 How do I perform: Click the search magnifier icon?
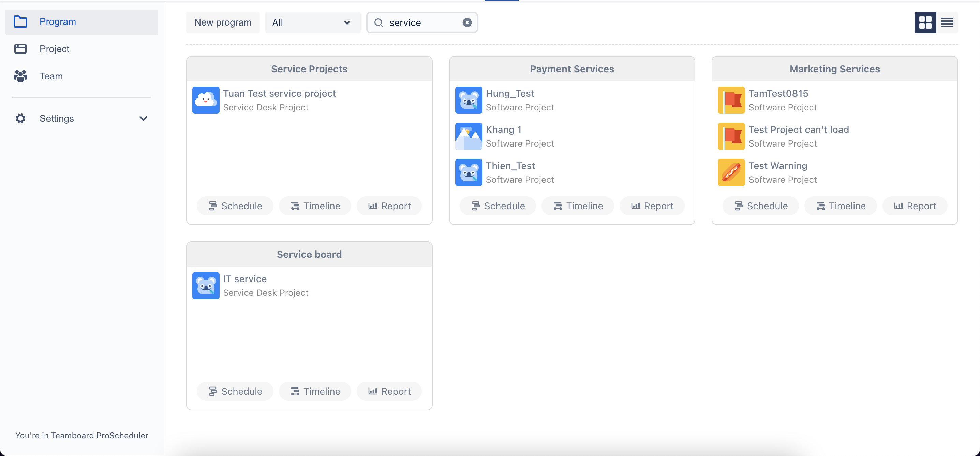click(378, 22)
